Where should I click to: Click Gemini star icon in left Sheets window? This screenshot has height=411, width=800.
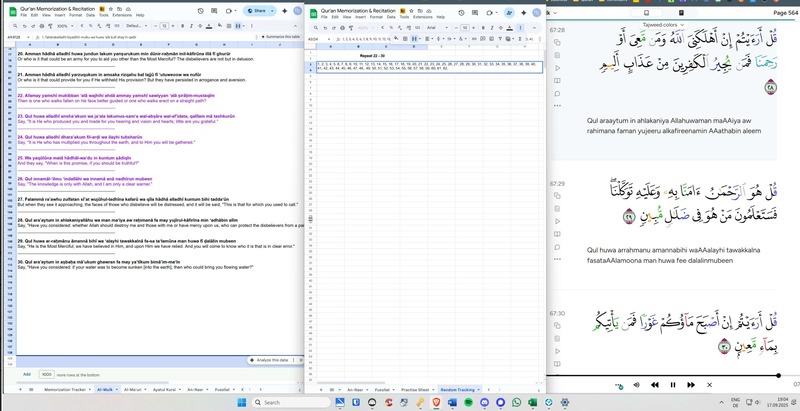(x=284, y=11)
